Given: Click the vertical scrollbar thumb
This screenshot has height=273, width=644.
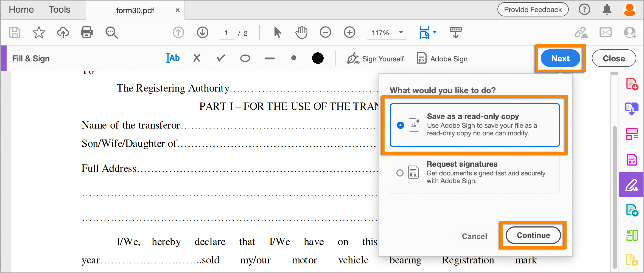Looking at the screenshot, I should coord(615,197).
